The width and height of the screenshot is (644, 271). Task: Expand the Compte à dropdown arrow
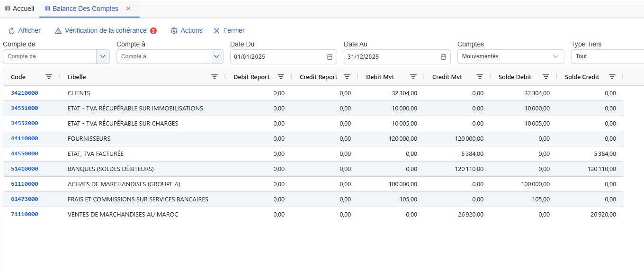[x=216, y=57]
